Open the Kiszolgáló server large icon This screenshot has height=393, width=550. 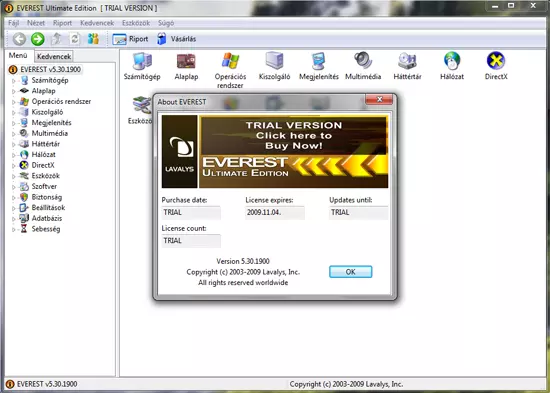(274, 66)
